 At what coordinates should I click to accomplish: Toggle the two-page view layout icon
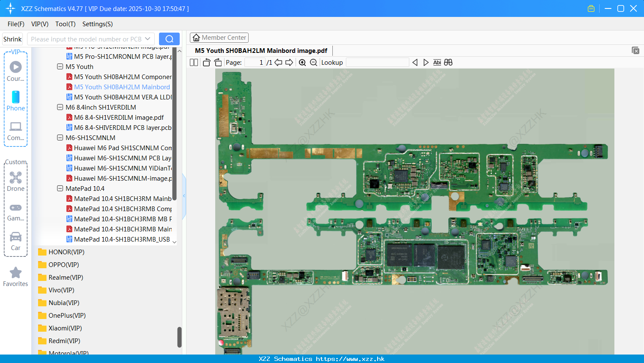coord(194,63)
